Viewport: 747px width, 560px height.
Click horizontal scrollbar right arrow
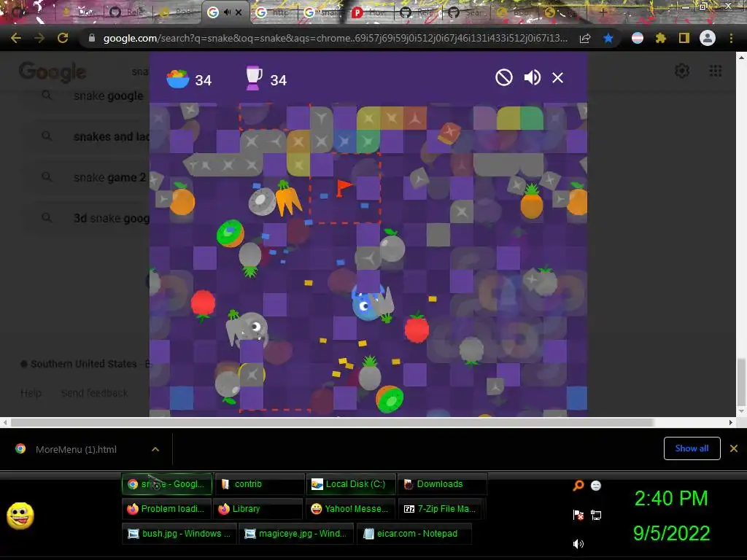731,422
